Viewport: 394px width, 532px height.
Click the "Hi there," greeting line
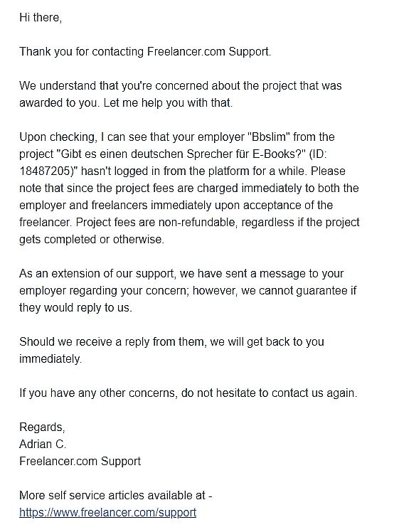(41, 18)
